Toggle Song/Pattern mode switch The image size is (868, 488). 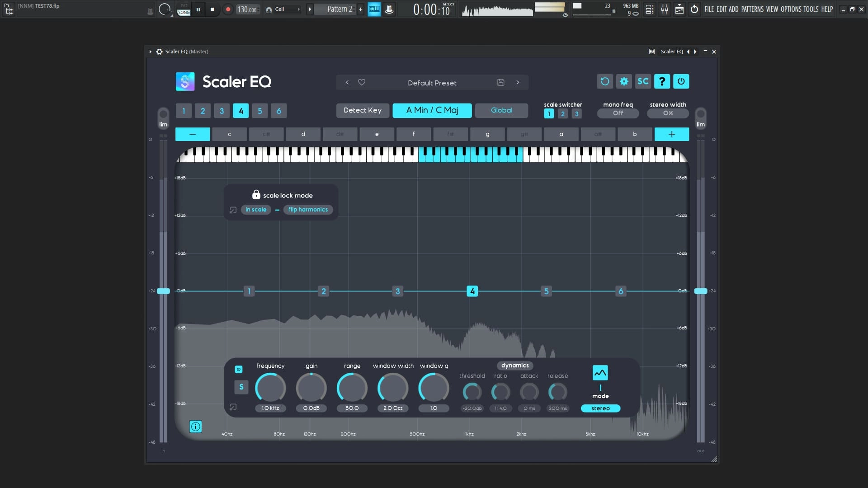(x=184, y=9)
